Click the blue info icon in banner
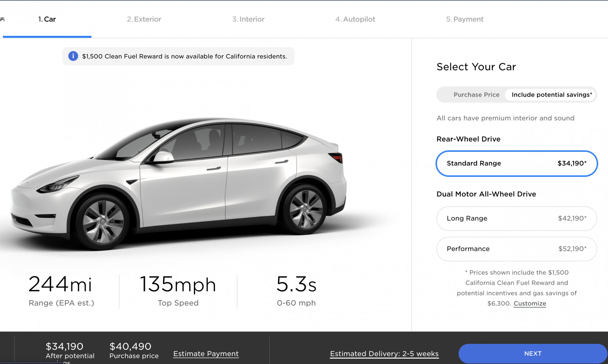 (x=73, y=56)
